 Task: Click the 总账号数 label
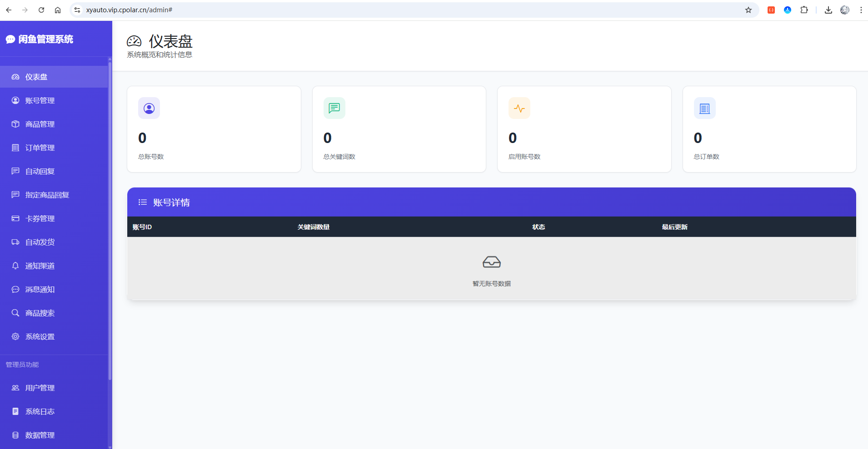[x=151, y=157]
